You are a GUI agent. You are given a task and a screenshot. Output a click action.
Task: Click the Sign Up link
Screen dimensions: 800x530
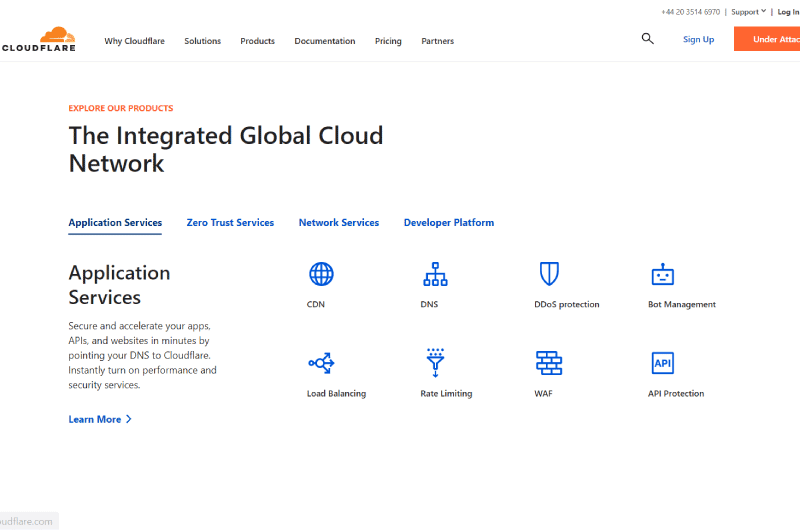coord(698,39)
